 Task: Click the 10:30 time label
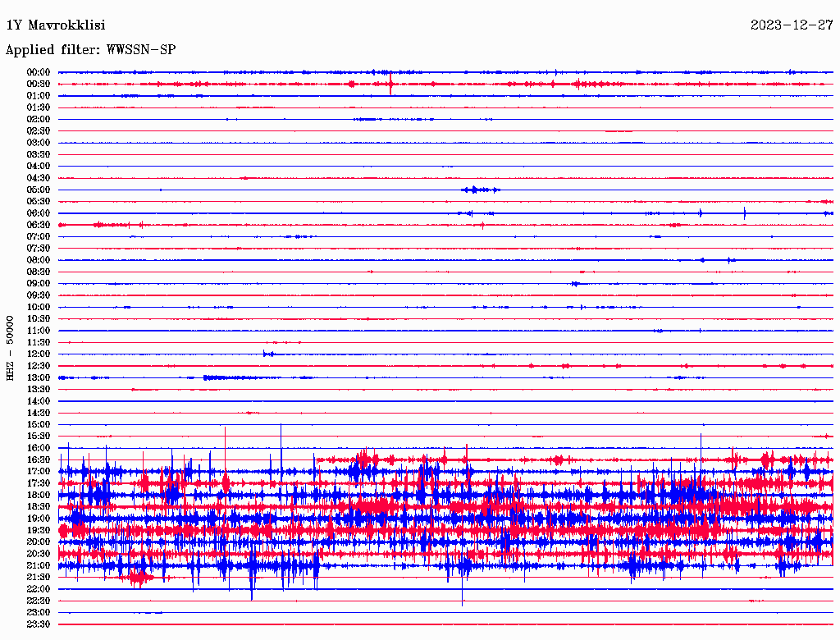click(39, 319)
